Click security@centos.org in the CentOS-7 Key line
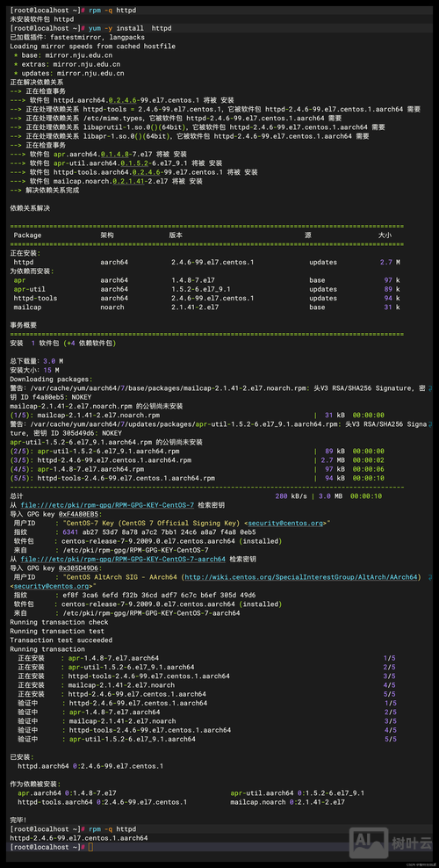 coord(286,523)
